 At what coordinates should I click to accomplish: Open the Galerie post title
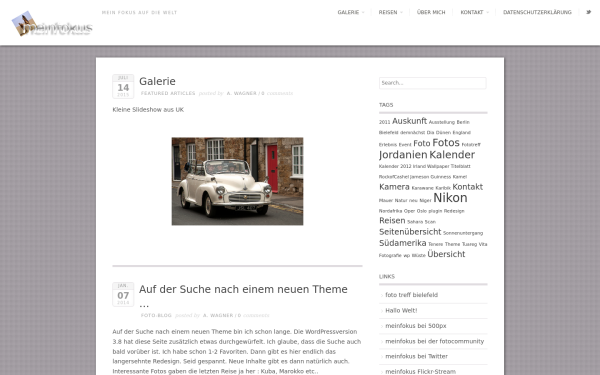click(x=157, y=81)
